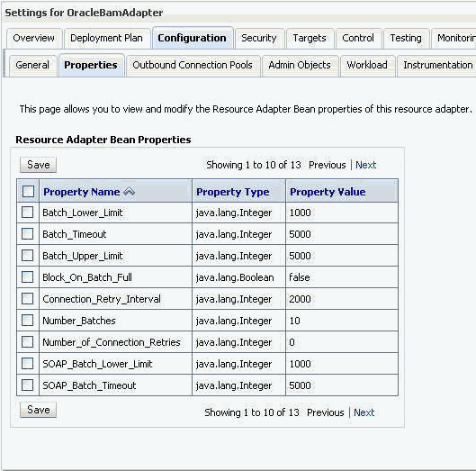
Task: Toggle the select-all checkbox in table header
Action: point(28,192)
